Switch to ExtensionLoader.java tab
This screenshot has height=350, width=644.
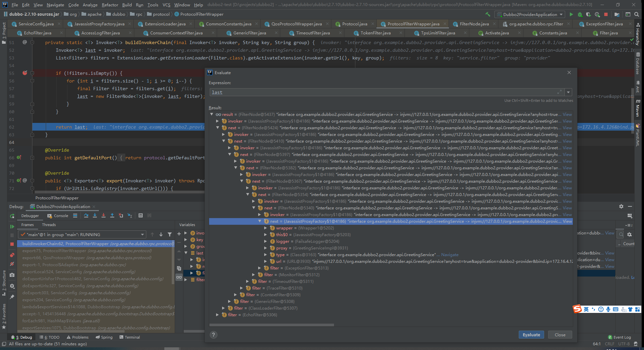[165, 24]
